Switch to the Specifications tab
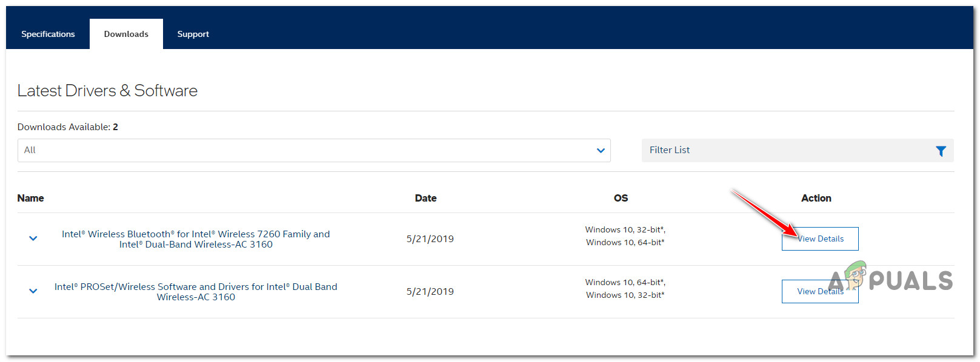Viewport: 980px width, 362px height. pos(48,34)
